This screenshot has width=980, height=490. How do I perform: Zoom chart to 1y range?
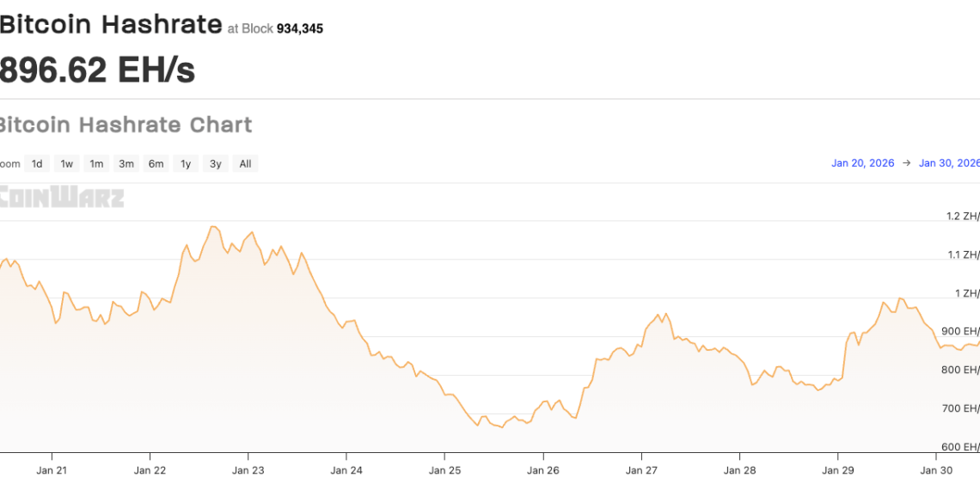[x=186, y=164]
